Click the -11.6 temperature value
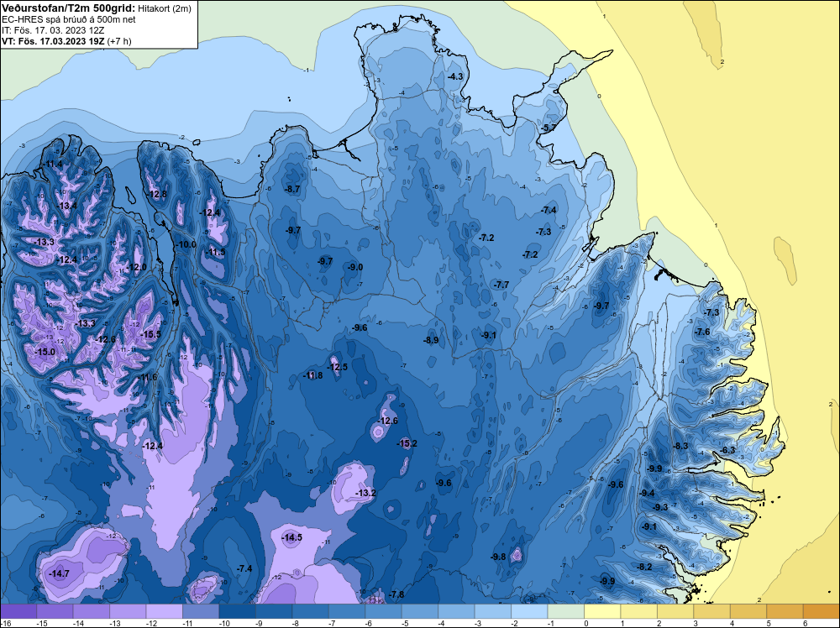This screenshot has width=840, height=628. [x=148, y=378]
